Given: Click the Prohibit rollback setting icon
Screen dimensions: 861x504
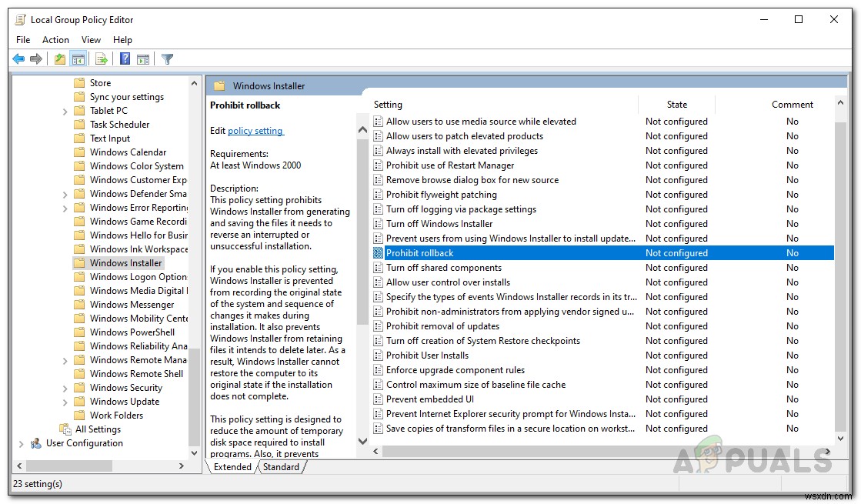Looking at the screenshot, I should click(379, 252).
